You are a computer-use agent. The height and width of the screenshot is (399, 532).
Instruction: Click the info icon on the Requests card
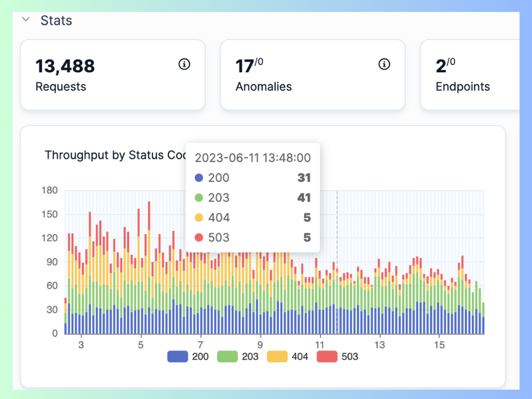coord(184,64)
